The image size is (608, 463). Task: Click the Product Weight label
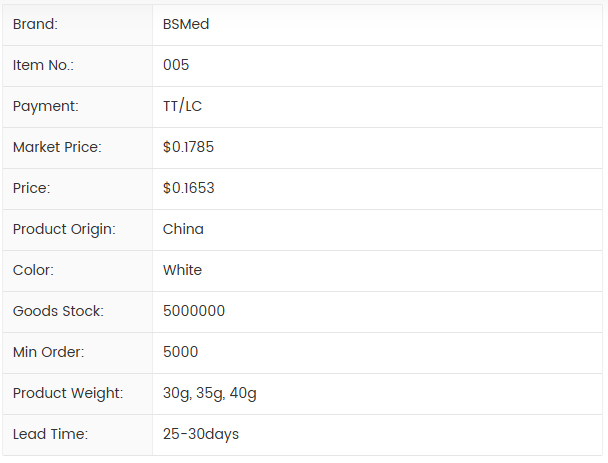point(68,393)
